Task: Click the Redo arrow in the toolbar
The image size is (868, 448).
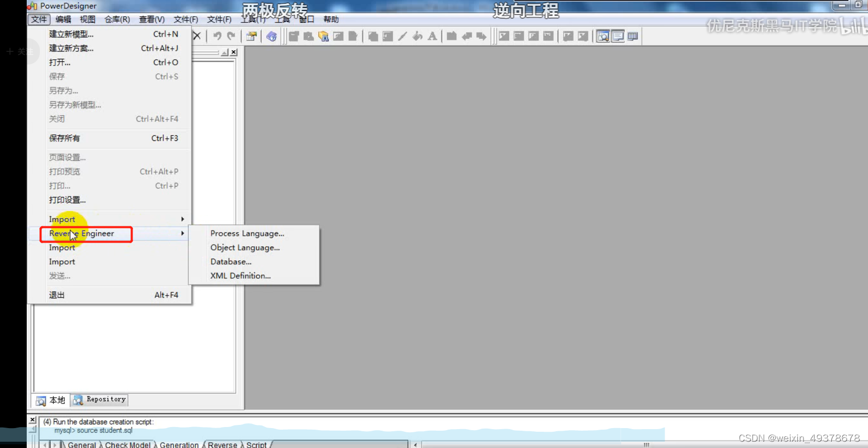Action: [x=231, y=36]
